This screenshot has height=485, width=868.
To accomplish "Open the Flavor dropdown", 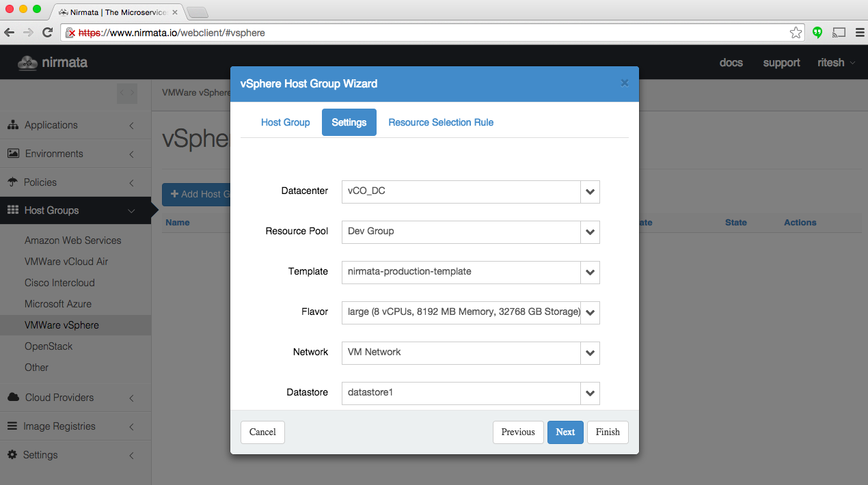I will (x=590, y=313).
